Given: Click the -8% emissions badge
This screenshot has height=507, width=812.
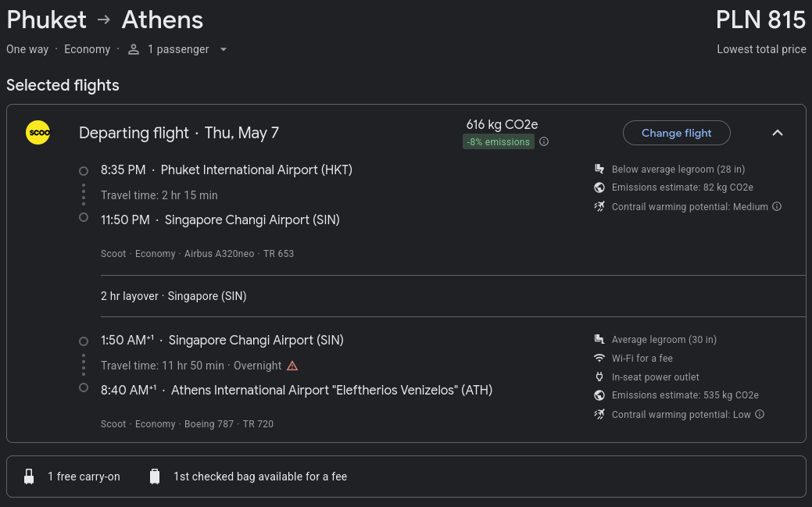Looking at the screenshot, I should 498,142.
